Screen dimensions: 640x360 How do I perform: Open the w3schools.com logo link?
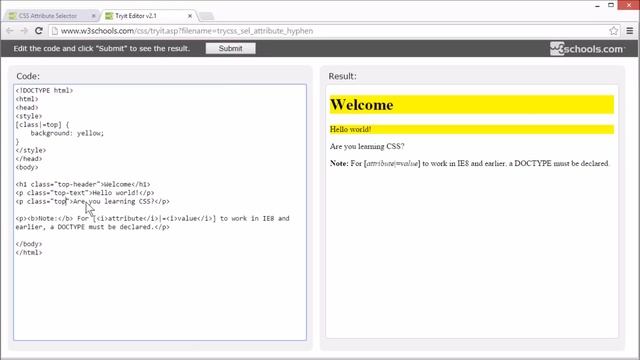tap(587, 49)
